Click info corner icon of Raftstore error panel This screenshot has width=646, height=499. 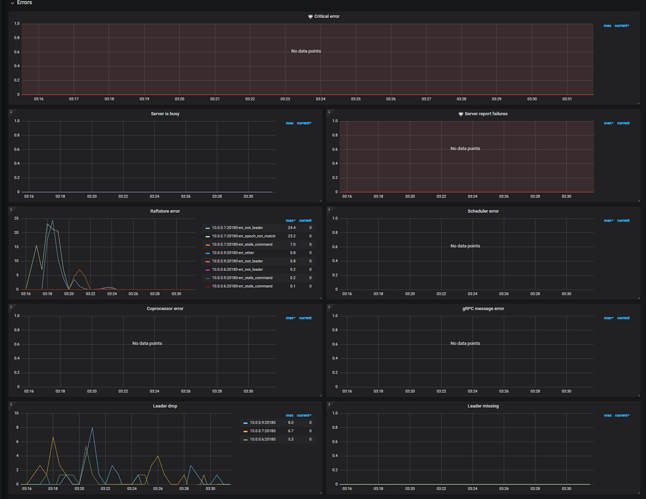click(11, 210)
